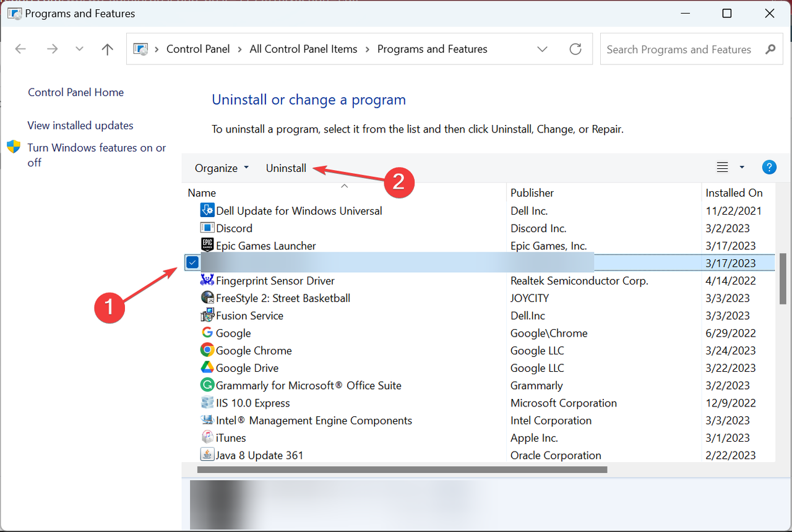Click the FreeStyle 2: Street Basketball icon

tap(207, 298)
